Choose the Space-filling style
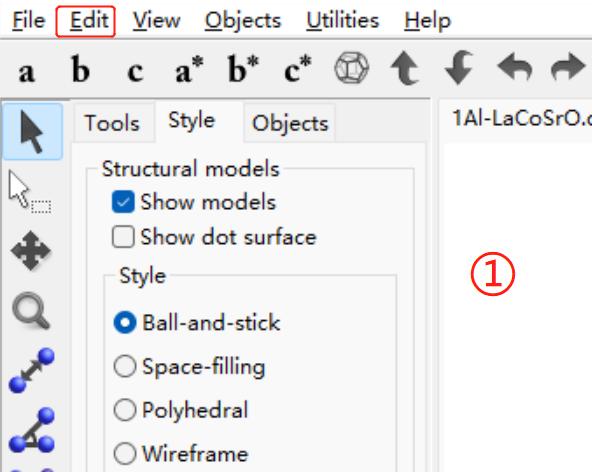This screenshot has height=472, width=592. 125,366
